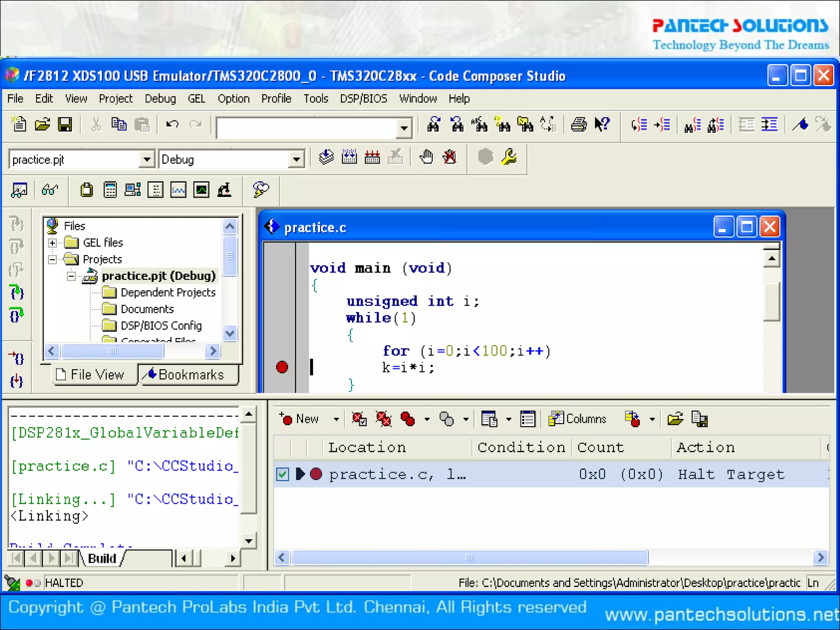The width and height of the screenshot is (840, 630).
Task: Click the Copy icon in toolbar
Action: pyautogui.click(x=119, y=124)
